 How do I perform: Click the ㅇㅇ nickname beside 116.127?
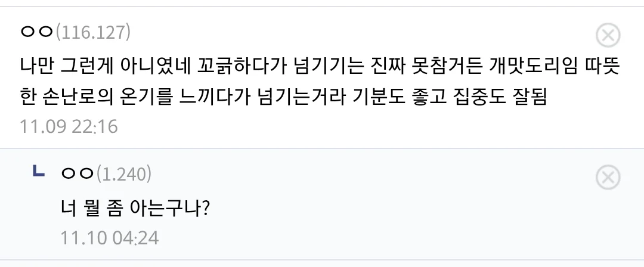(36, 32)
